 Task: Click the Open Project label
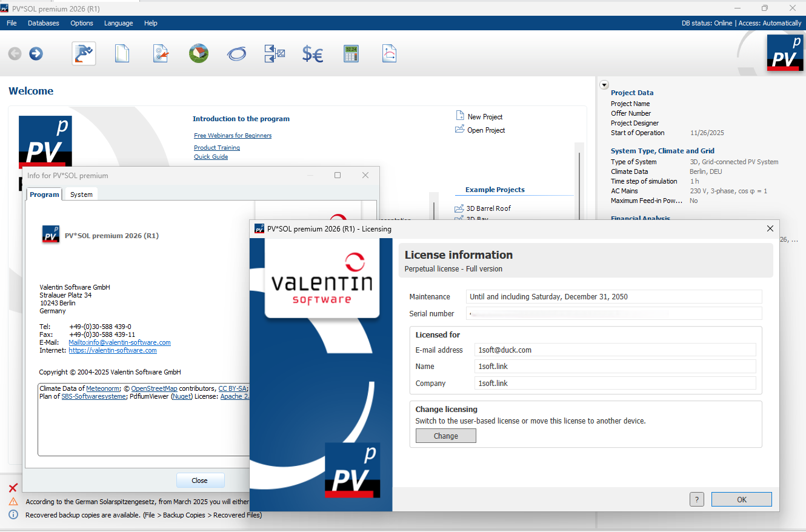pos(486,130)
